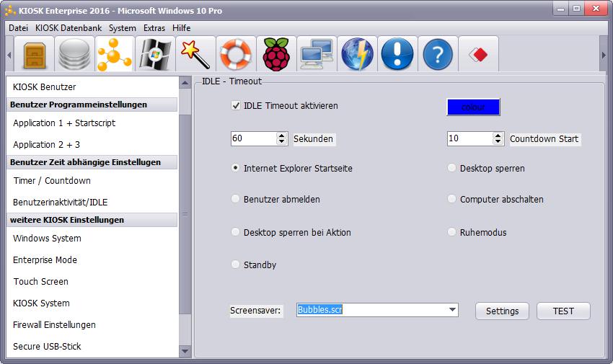613x364 pixels.
Task: Open the networked computers icon
Action: coord(317,55)
